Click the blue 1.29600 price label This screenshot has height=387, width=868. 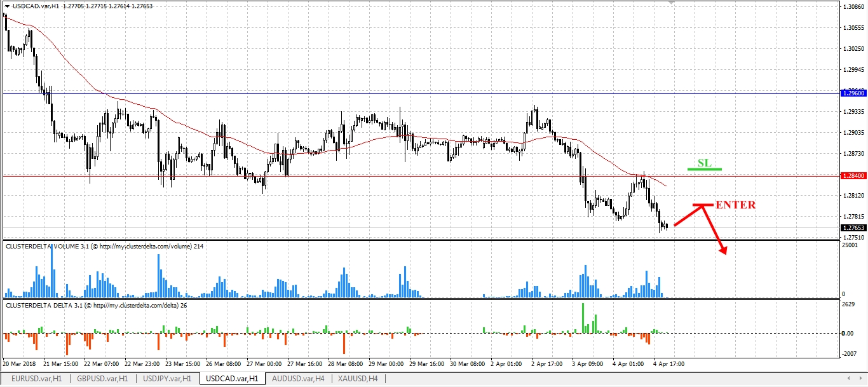coord(853,93)
